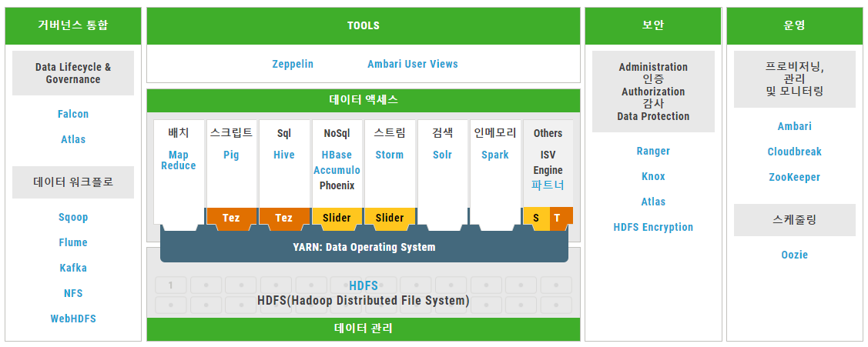Click the TOOLS header
Screen dimensions: 868x347
[x=364, y=25]
